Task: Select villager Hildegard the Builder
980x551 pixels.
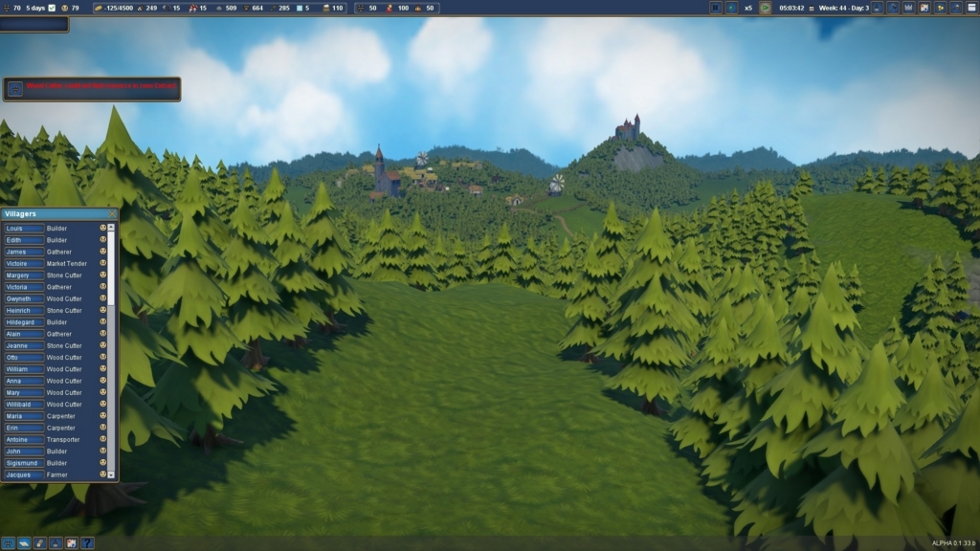Action: point(24,322)
